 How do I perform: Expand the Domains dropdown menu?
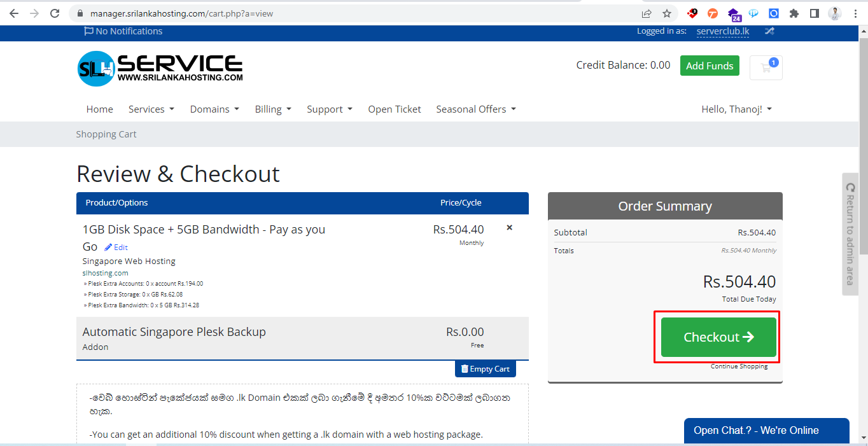[214, 109]
